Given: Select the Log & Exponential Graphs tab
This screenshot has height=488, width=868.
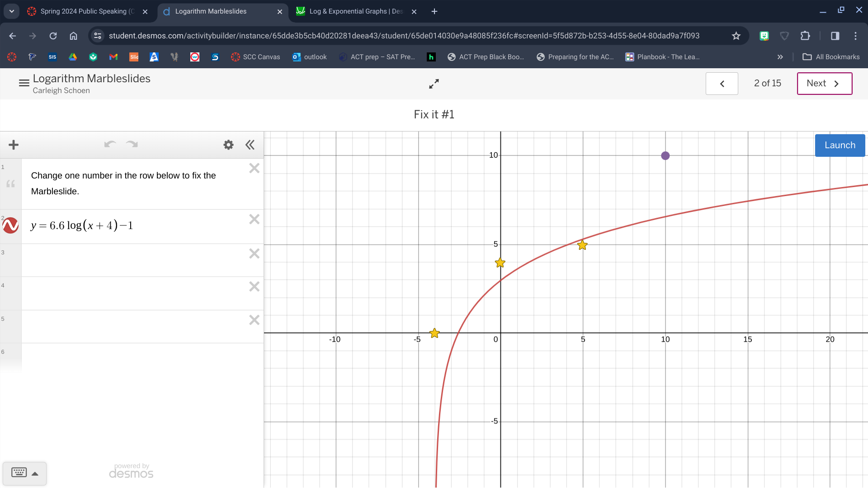Looking at the screenshot, I should (x=356, y=11).
